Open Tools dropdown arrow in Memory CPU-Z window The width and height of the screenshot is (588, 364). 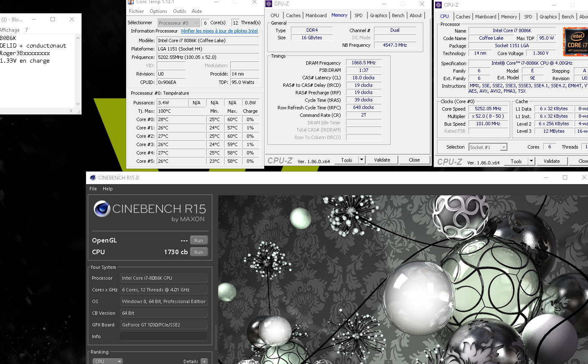point(361,160)
